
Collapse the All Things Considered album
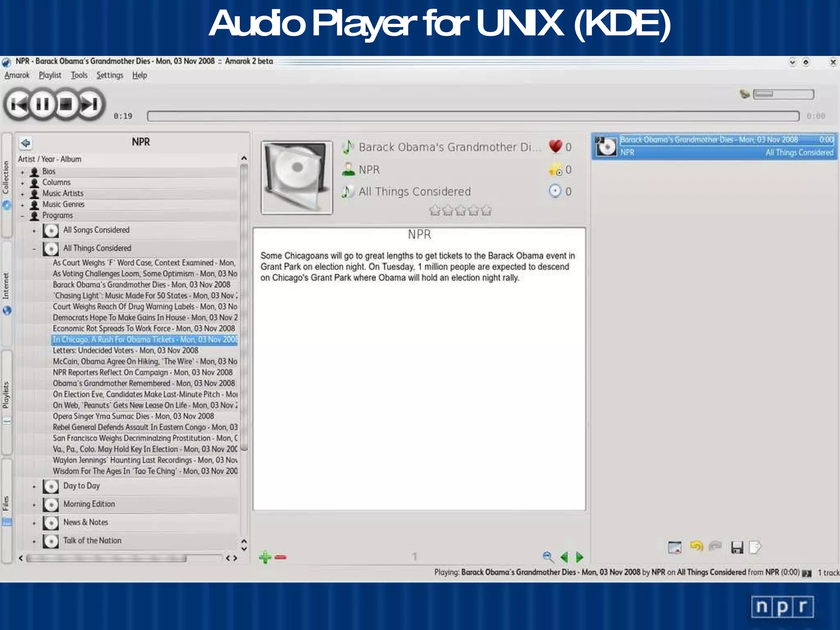coord(34,249)
